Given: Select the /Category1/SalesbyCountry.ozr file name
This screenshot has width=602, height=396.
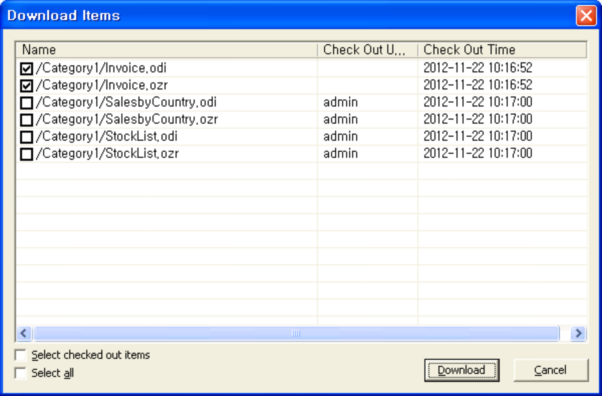Looking at the screenshot, I should tap(127, 119).
